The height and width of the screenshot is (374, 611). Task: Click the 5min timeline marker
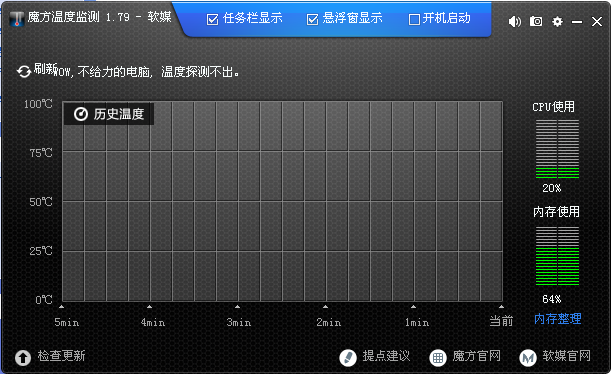pyautogui.click(x=67, y=322)
